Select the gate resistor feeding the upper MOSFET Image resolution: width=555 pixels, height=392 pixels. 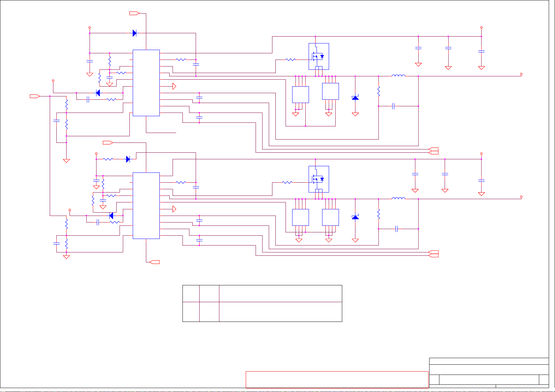pos(291,60)
